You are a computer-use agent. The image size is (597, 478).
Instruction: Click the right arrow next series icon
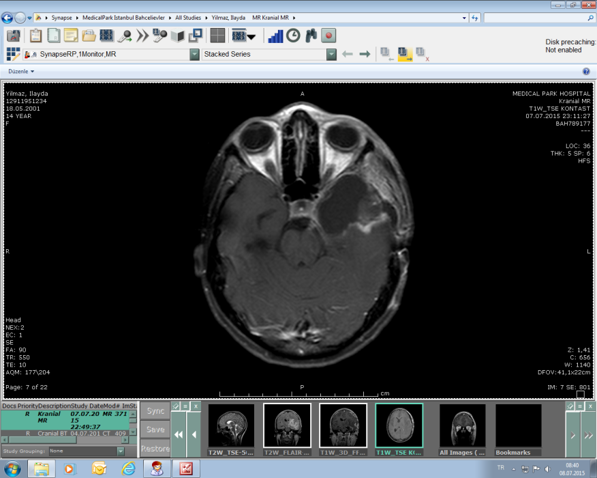click(365, 54)
